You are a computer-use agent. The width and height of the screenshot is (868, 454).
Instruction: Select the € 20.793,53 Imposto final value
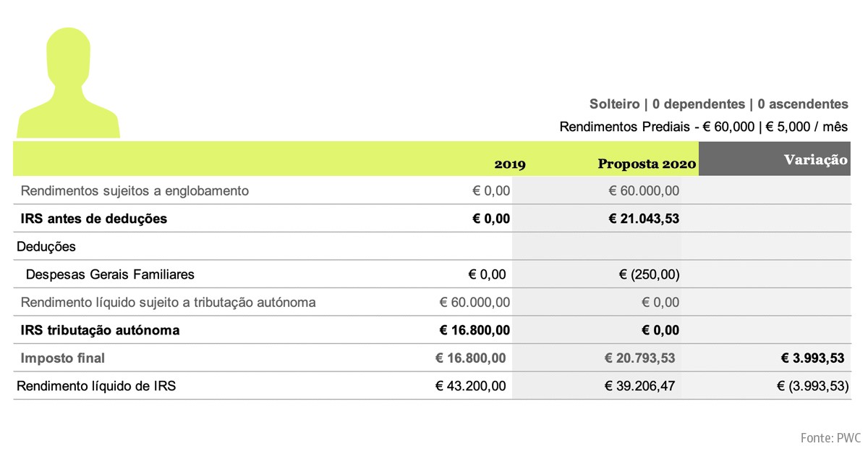[642, 358]
